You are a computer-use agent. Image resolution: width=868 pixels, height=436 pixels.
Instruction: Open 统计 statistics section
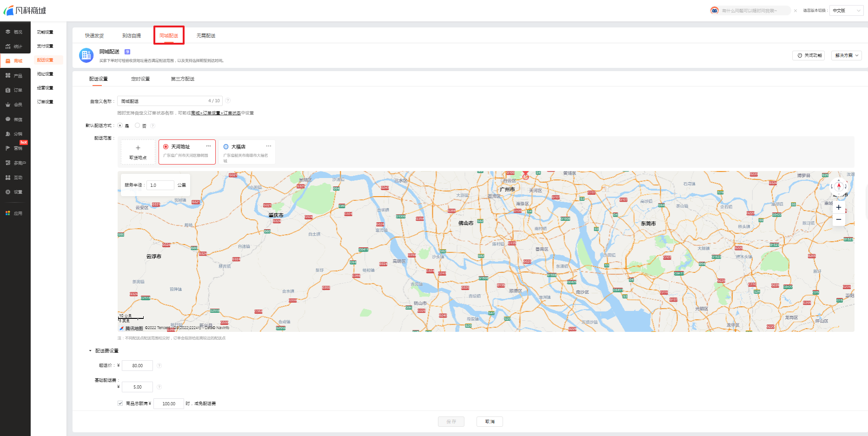point(15,46)
